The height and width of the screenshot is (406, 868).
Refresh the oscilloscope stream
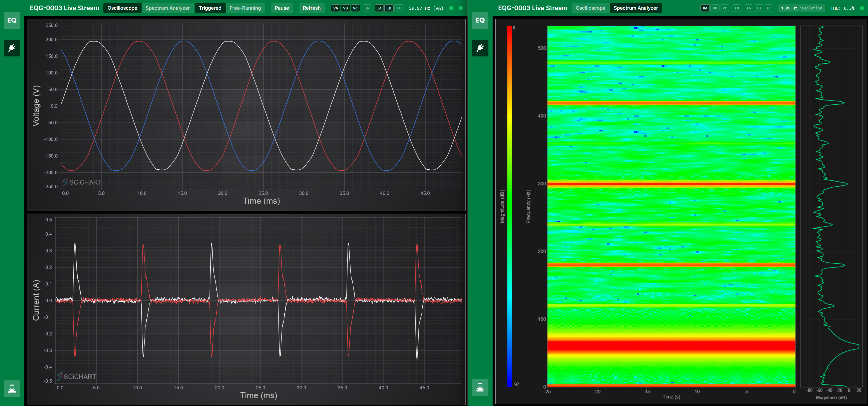click(312, 8)
